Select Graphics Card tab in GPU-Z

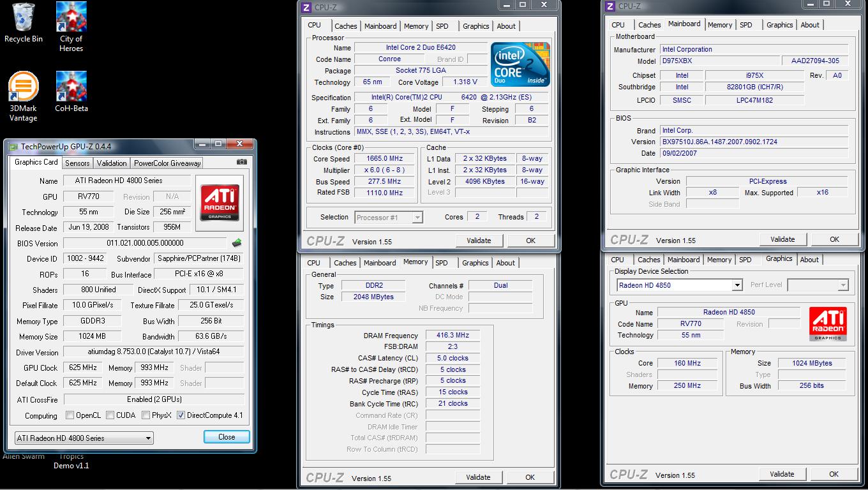(36, 162)
